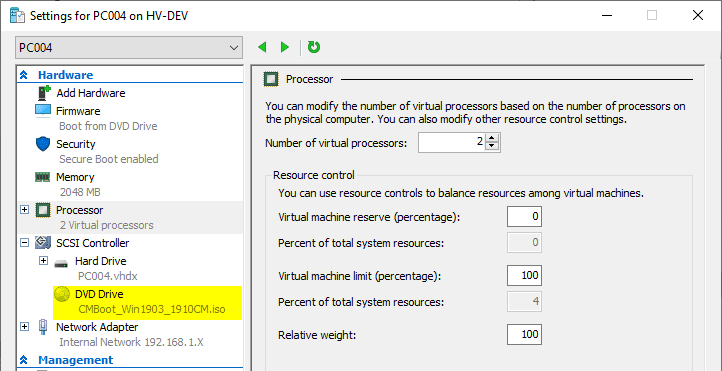This screenshot has width=722, height=371.
Task: Expand the Network Adapter tree node
Action: [24, 327]
